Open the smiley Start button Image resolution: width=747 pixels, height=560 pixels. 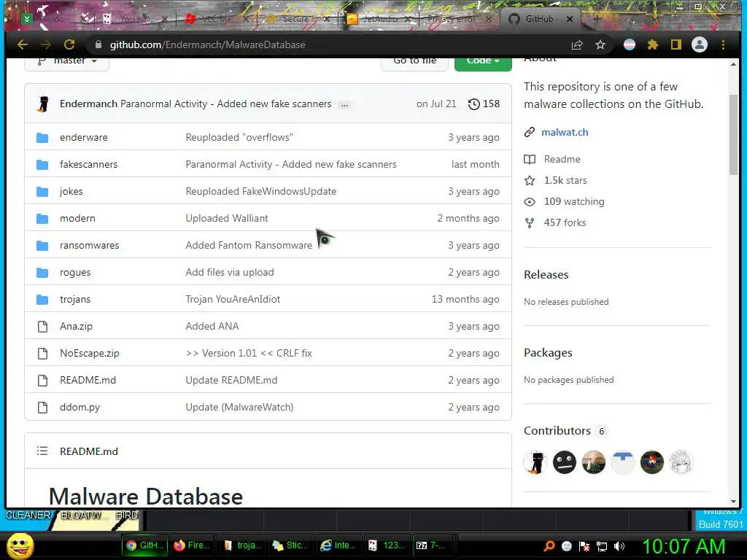[x=20, y=545]
